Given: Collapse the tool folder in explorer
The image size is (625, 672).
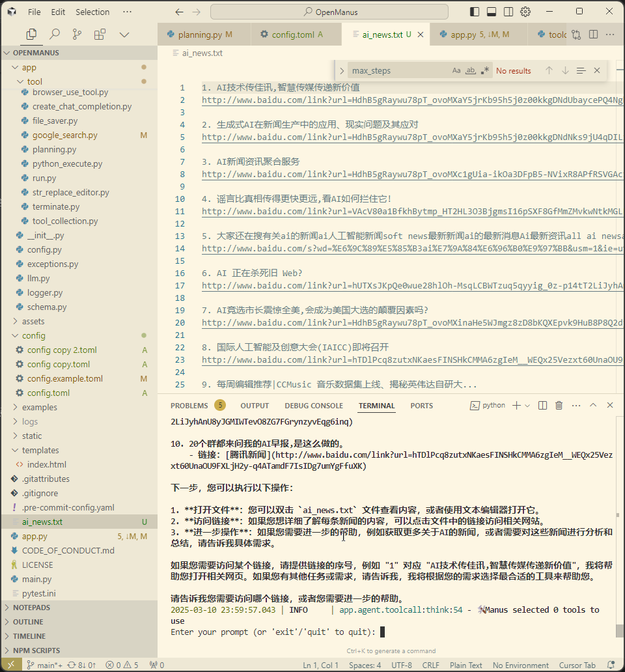Looking at the screenshot, I should (x=22, y=81).
